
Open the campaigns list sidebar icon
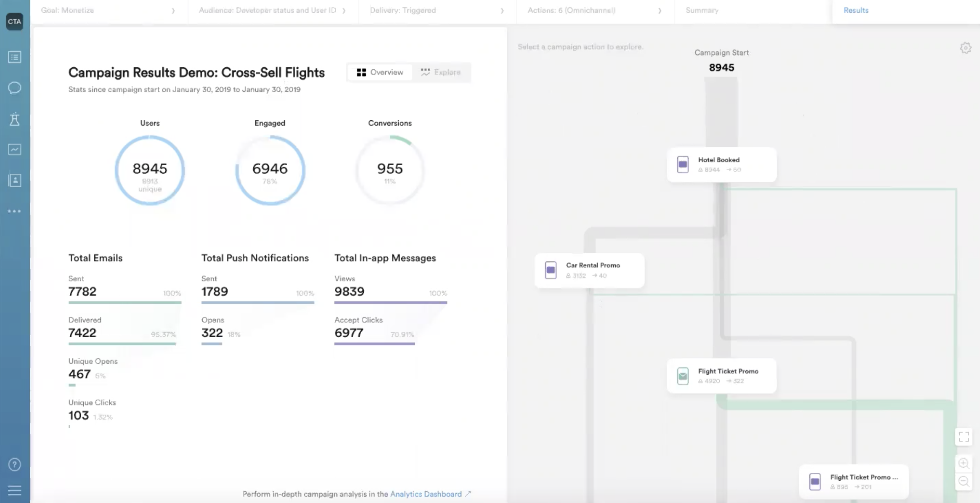pos(15,57)
